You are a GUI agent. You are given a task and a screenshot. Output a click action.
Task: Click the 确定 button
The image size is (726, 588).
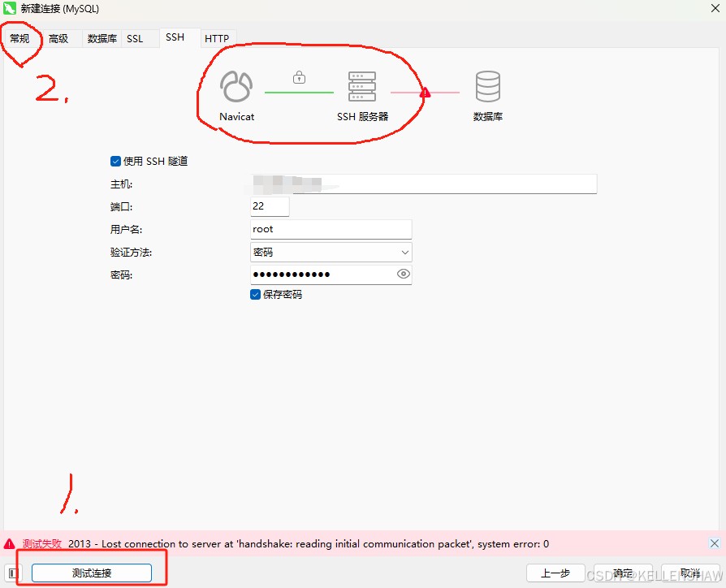(x=623, y=573)
